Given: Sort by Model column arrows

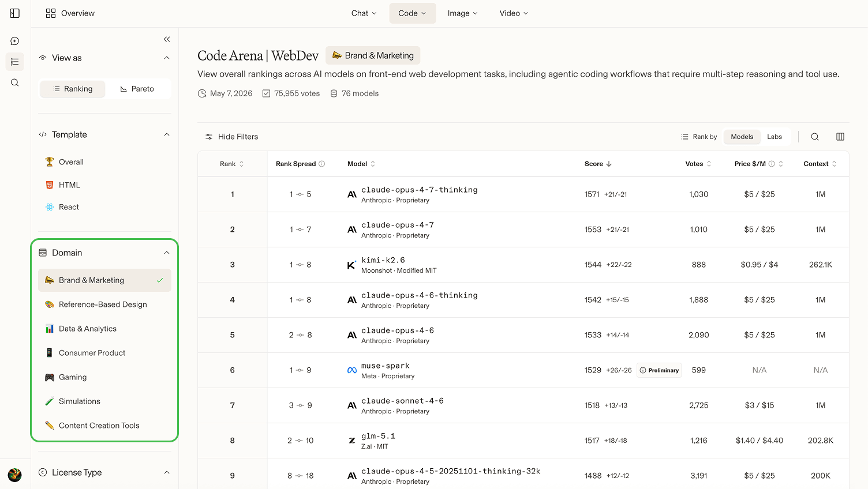Looking at the screenshot, I should [373, 164].
